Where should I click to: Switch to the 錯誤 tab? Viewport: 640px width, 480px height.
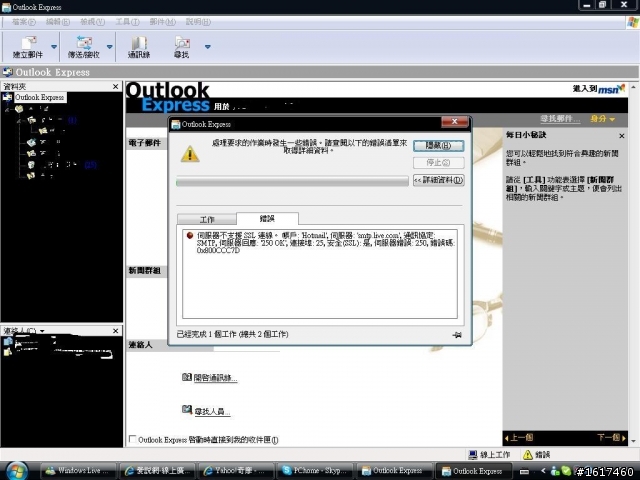tap(267, 218)
